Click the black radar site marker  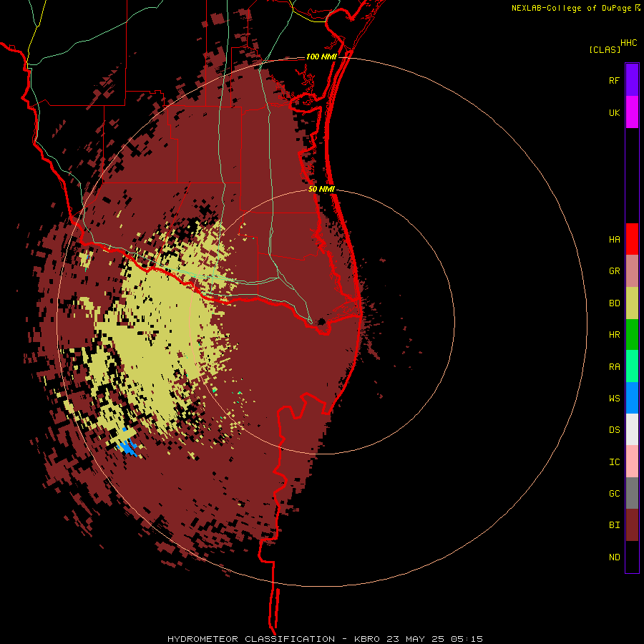point(321,321)
